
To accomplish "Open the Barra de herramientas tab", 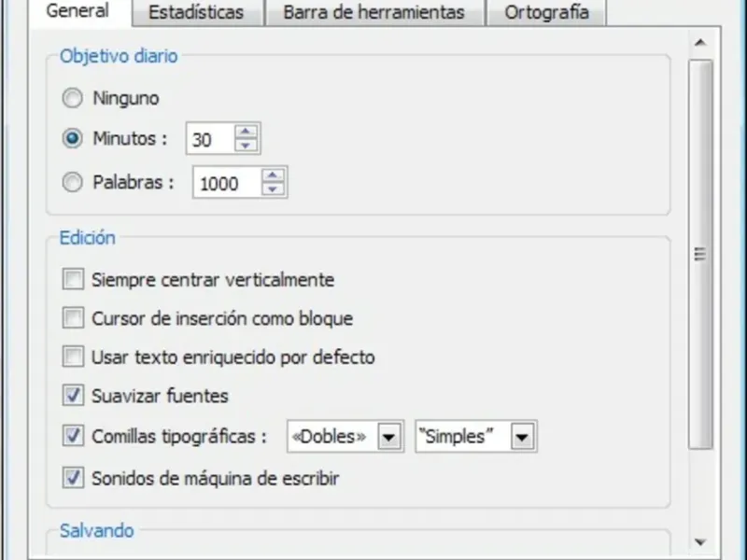I will [x=373, y=12].
